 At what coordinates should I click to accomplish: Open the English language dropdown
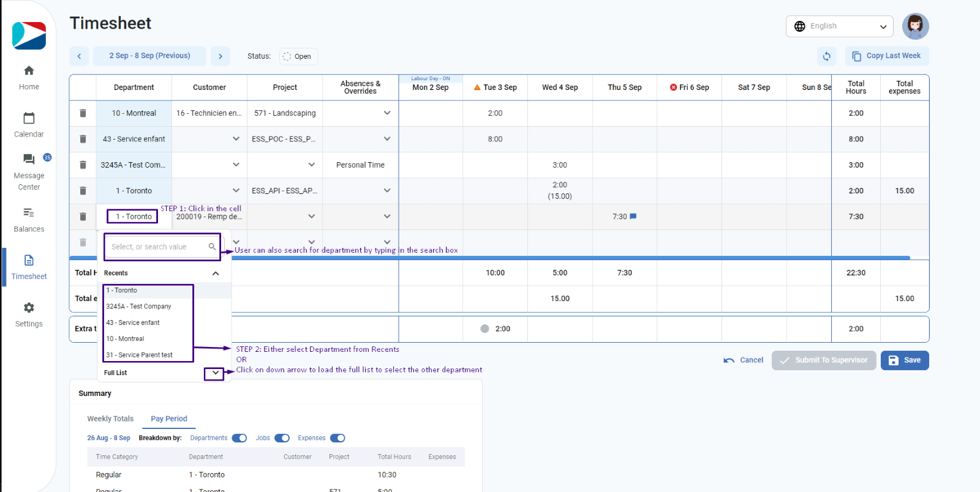click(x=839, y=26)
